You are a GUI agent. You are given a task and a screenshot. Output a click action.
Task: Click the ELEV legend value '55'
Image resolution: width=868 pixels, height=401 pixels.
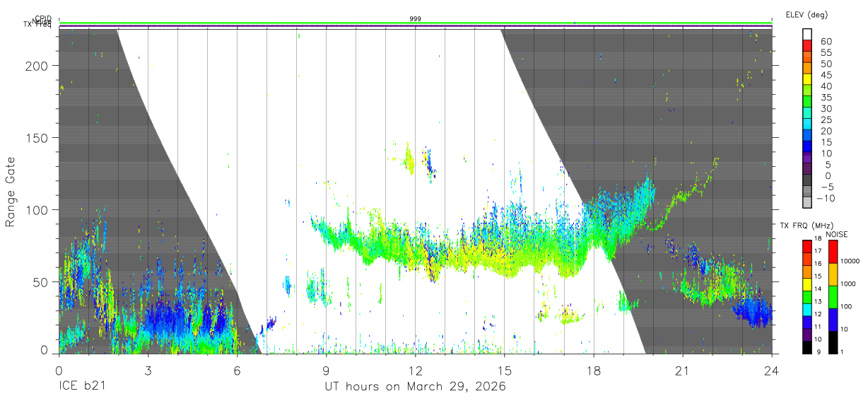826,52
